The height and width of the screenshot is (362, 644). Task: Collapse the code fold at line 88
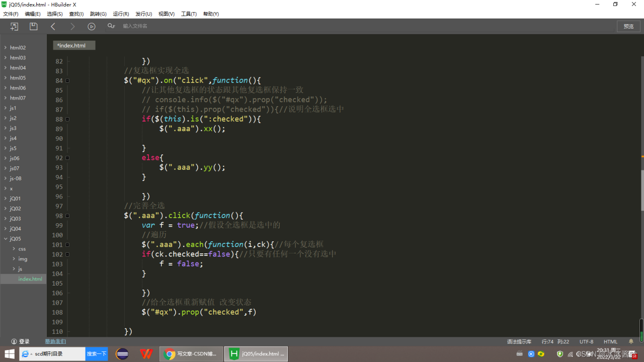[67, 119]
